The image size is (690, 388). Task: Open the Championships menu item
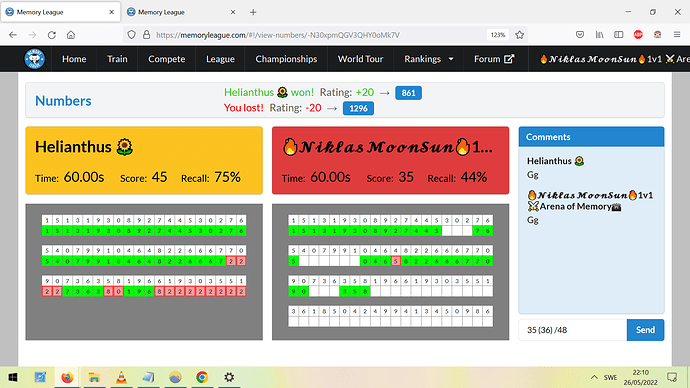286,59
